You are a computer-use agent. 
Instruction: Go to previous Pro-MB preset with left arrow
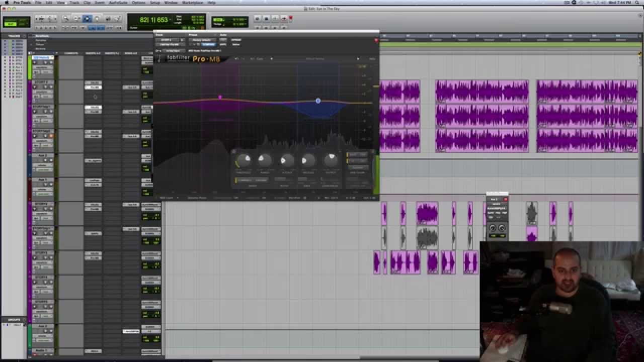272,58
